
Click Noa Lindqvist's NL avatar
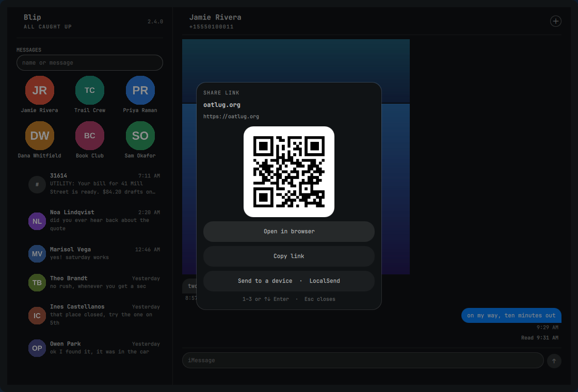[x=37, y=221]
